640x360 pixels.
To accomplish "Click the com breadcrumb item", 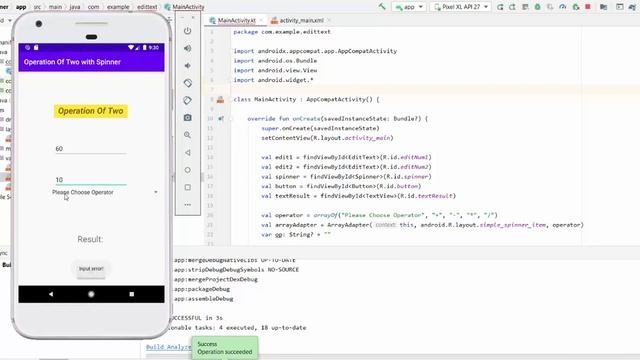I will tap(93, 7).
